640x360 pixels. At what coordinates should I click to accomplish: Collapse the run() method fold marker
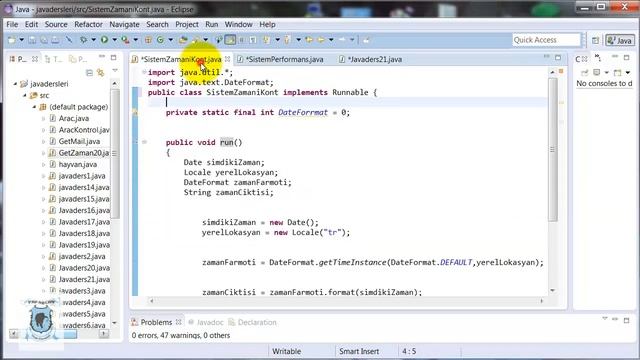coord(144,142)
